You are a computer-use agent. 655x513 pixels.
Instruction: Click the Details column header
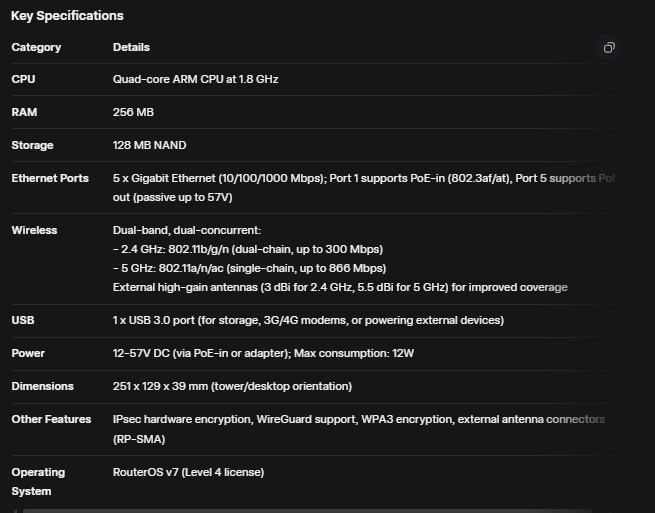click(131, 47)
